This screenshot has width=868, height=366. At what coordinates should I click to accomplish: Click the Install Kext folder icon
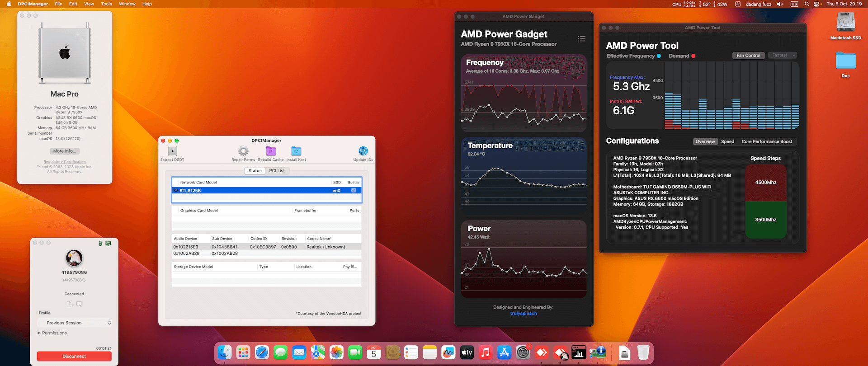[296, 151]
